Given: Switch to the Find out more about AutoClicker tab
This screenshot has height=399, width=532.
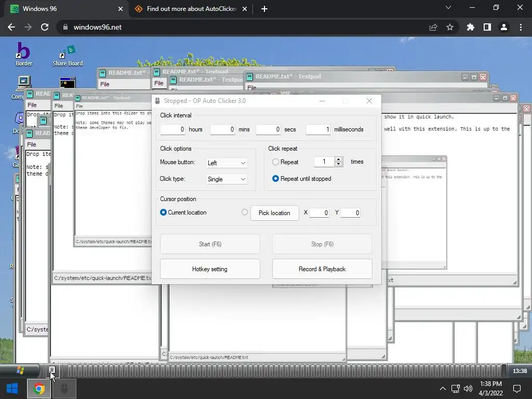Looking at the screenshot, I should [x=191, y=9].
